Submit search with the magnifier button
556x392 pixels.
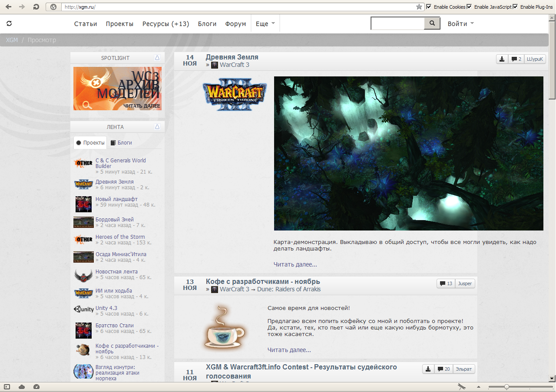pyautogui.click(x=432, y=23)
